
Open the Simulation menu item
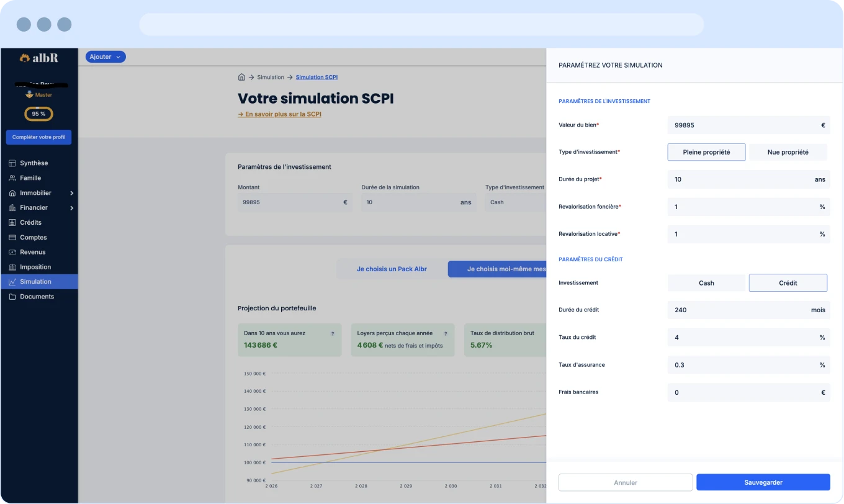coord(35,282)
